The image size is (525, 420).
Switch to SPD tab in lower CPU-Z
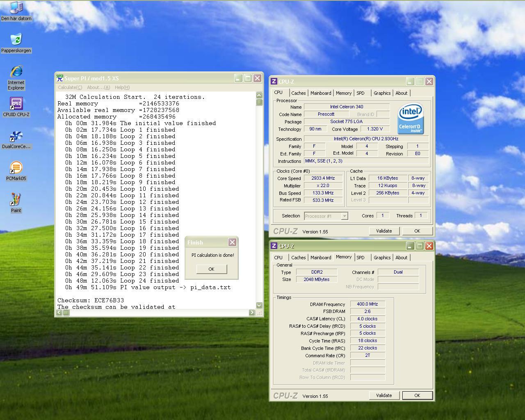361,258
